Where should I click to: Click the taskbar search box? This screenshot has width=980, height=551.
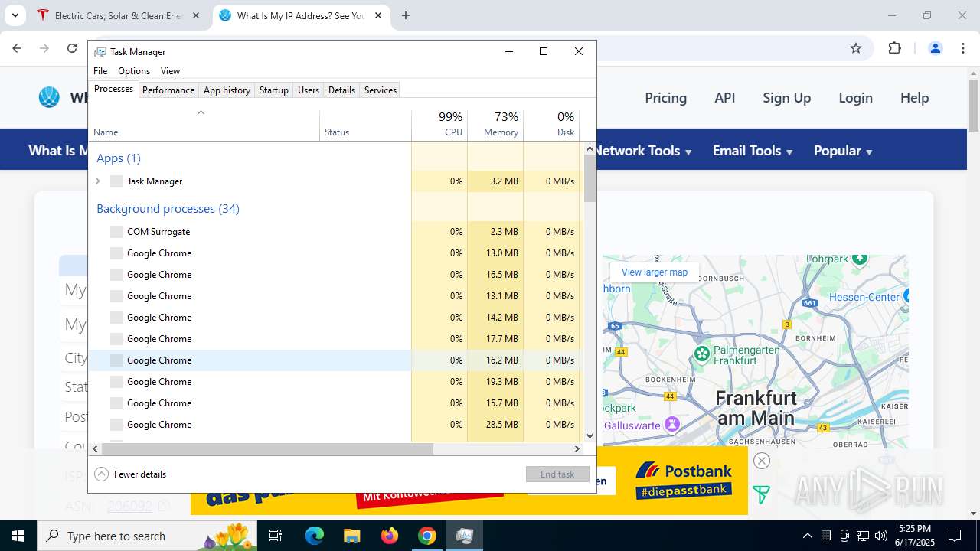(148, 536)
